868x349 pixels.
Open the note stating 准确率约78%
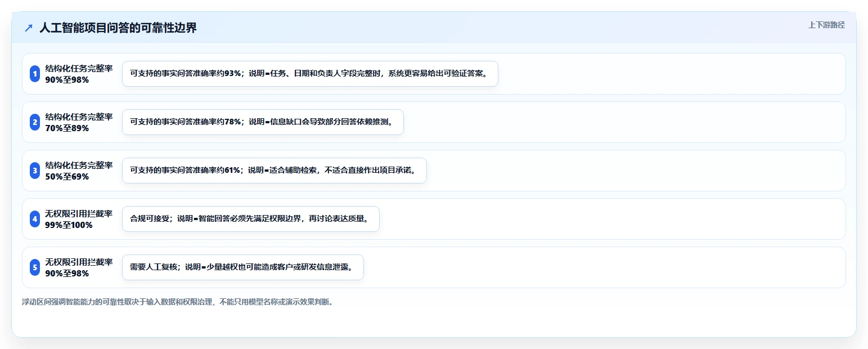click(x=263, y=122)
